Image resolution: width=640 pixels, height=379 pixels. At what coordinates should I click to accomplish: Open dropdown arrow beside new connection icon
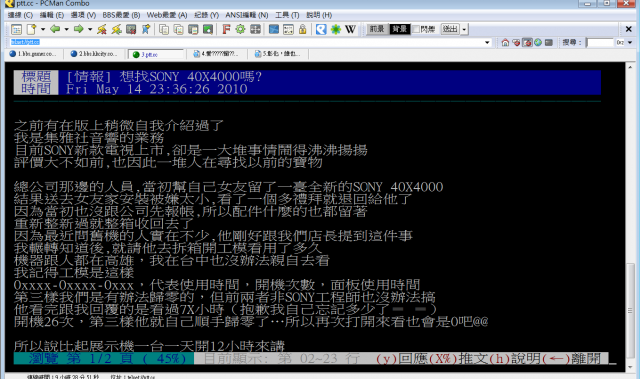pos(43,29)
